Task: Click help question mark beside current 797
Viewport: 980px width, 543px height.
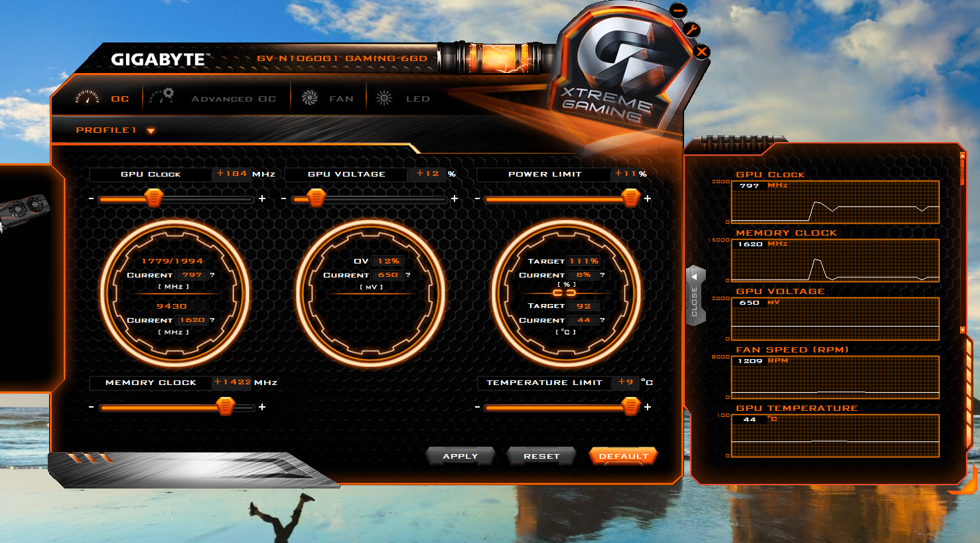Action: point(212,275)
